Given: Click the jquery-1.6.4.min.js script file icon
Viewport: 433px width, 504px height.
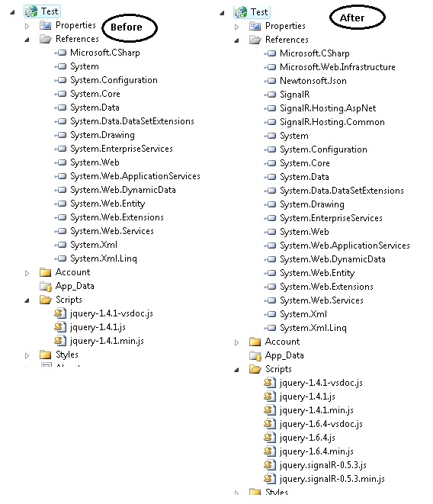Looking at the screenshot, I should pos(270,451).
